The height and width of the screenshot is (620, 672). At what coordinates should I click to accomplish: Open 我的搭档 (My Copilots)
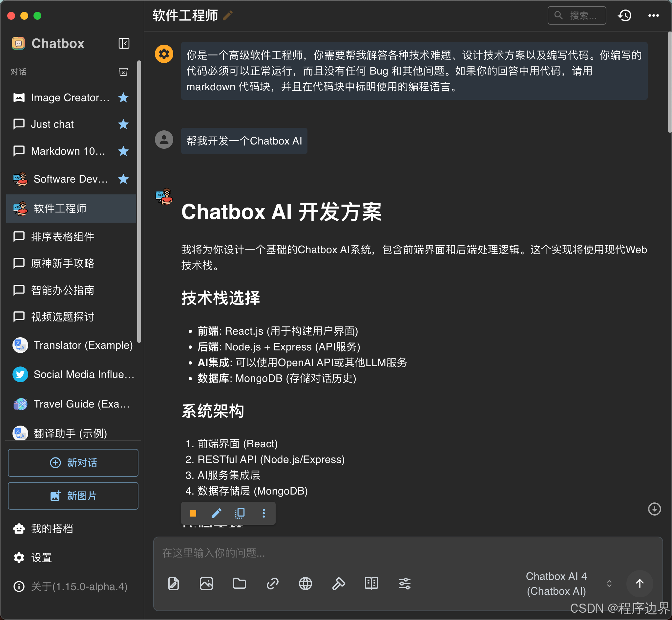(x=71, y=528)
